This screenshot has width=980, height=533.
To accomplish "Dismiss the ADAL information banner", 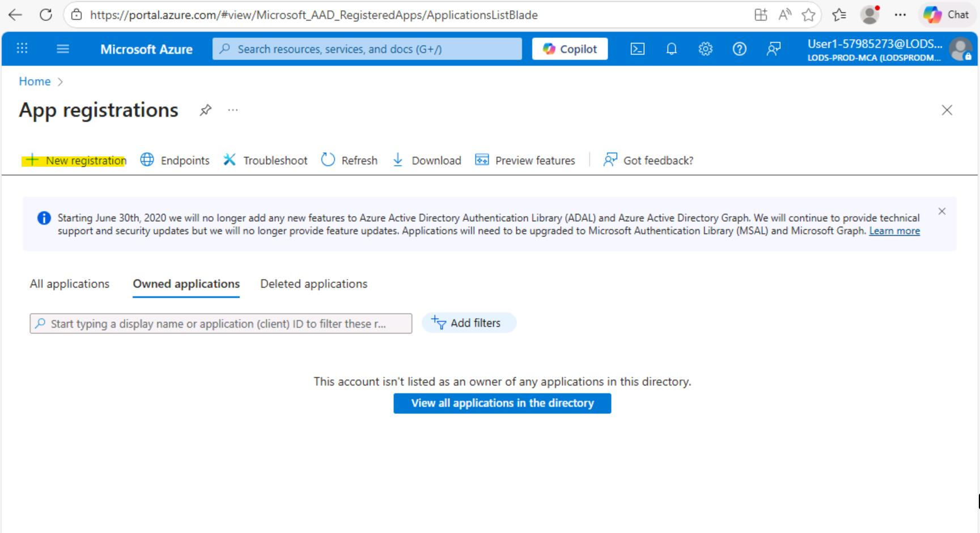I will pyautogui.click(x=941, y=211).
